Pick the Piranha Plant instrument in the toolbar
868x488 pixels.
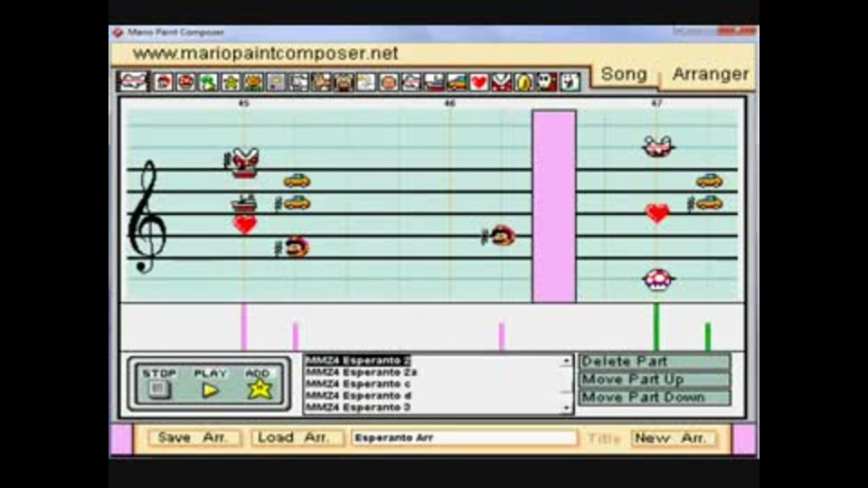pos(502,82)
